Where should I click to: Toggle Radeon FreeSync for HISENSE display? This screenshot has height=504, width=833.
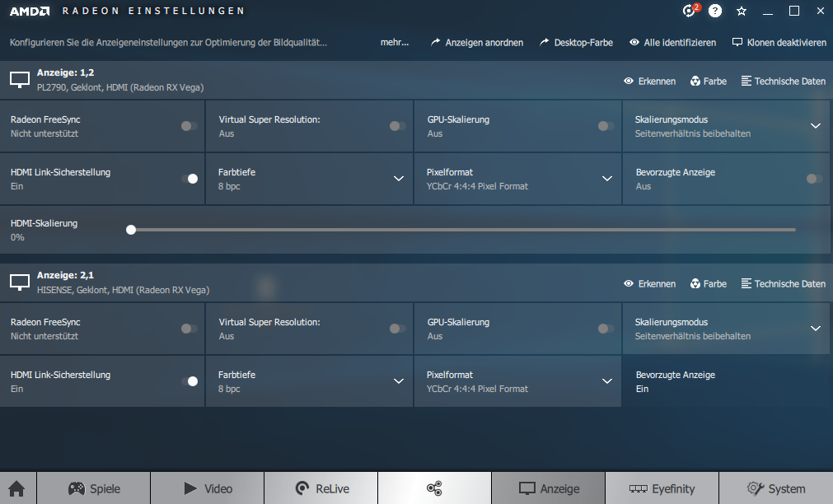point(189,329)
